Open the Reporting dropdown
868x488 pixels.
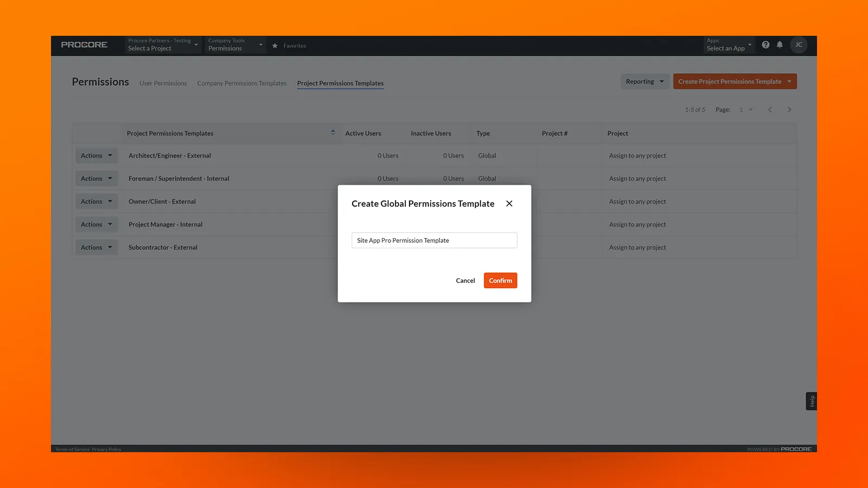tap(644, 81)
